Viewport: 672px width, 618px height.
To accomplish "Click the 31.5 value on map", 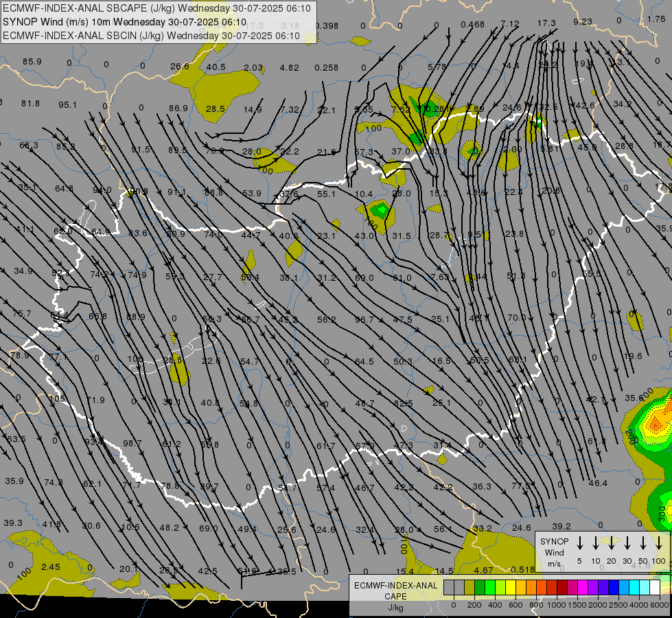I will pyautogui.click(x=401, y=236).
